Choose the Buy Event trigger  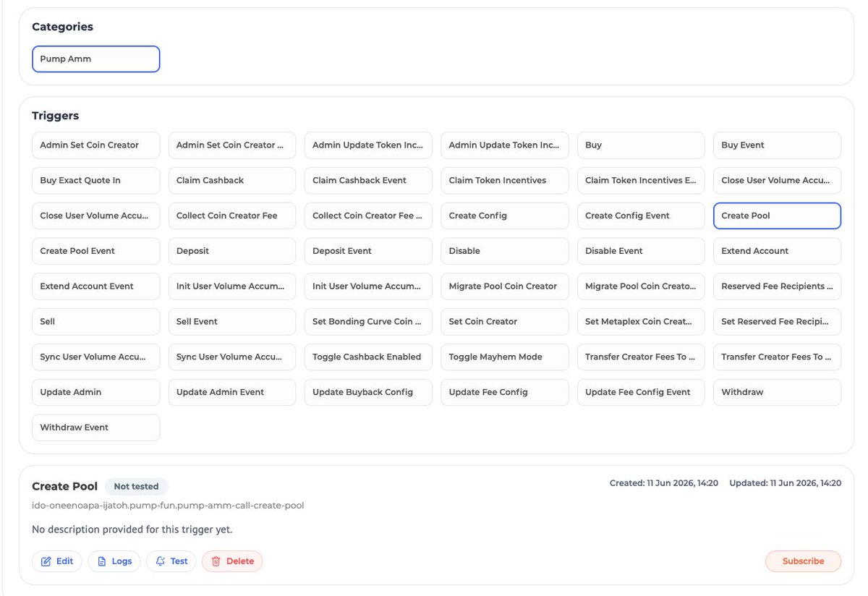point(777,145)
